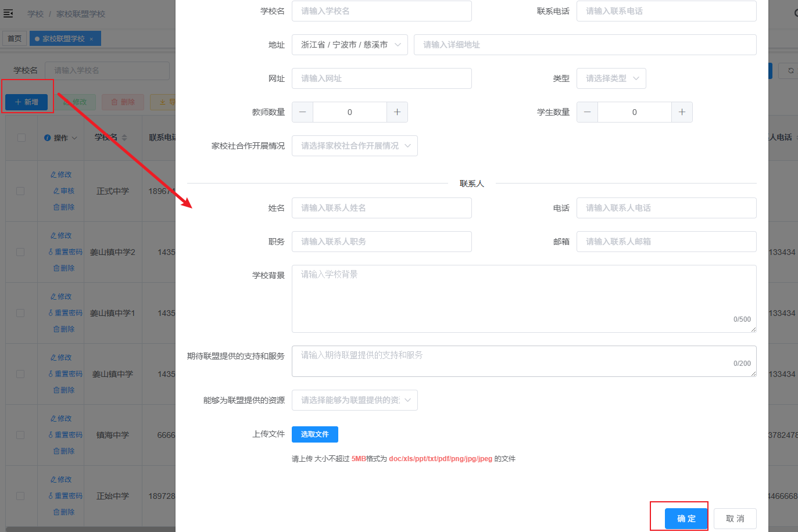Open 家校社合作开展情况 dropdown

(x=355, y=146)
